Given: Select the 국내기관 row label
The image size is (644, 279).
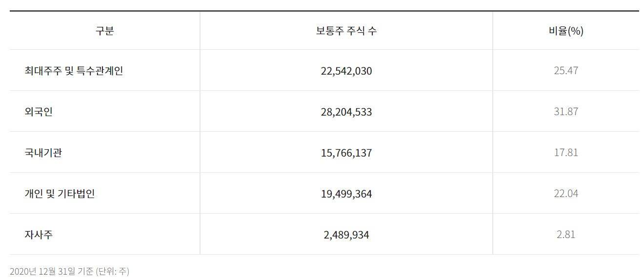Looking at the screenshot, I should (43, 153).
